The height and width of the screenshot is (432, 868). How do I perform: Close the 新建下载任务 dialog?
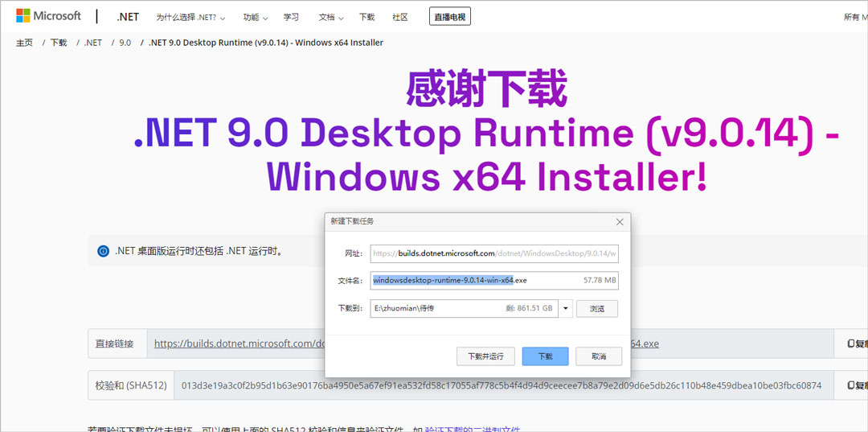[620, 222]
